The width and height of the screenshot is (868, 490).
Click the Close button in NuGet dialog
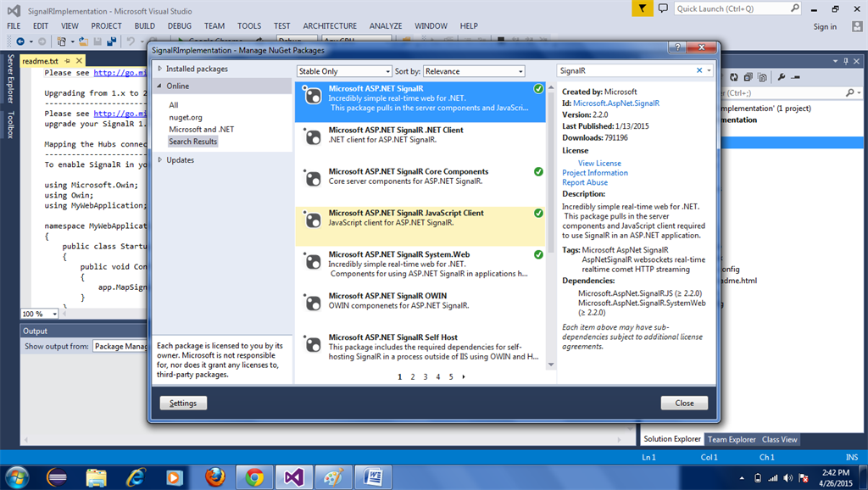coord(684,403)
